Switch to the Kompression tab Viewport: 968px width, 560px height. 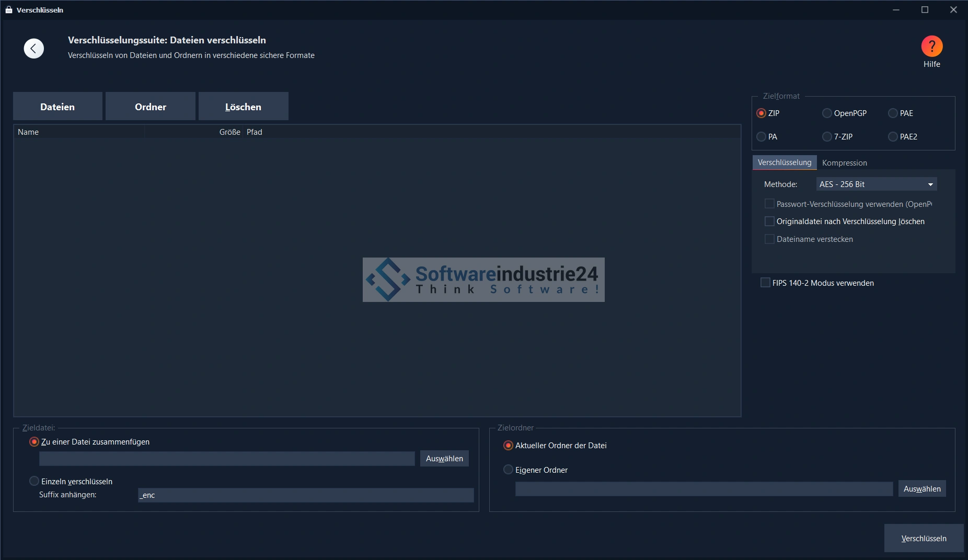844,163
